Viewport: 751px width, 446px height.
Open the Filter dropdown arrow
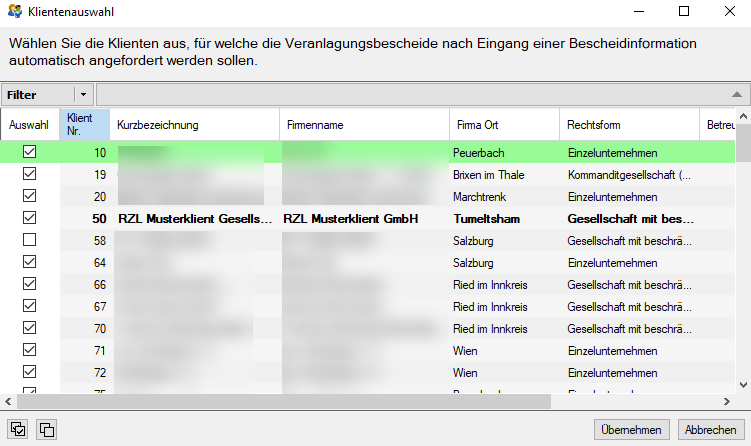[x=83, y=94]
